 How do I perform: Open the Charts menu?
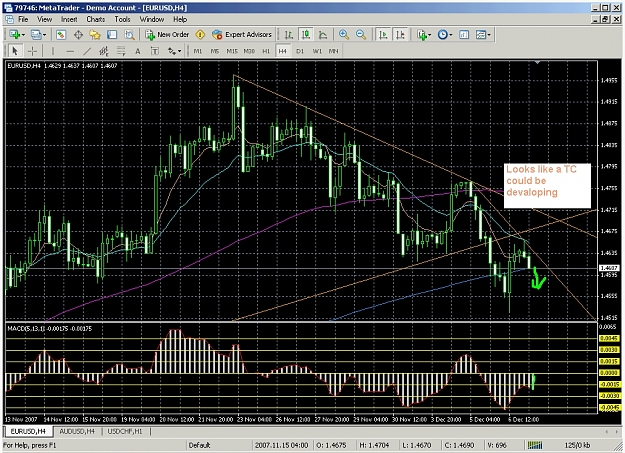[96, 19]
